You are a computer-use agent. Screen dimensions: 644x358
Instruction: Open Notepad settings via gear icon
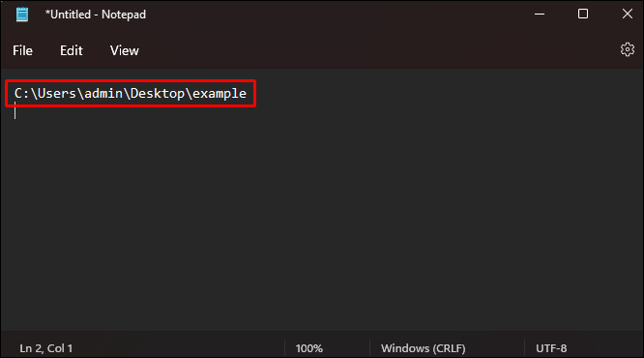click(628, 49)
